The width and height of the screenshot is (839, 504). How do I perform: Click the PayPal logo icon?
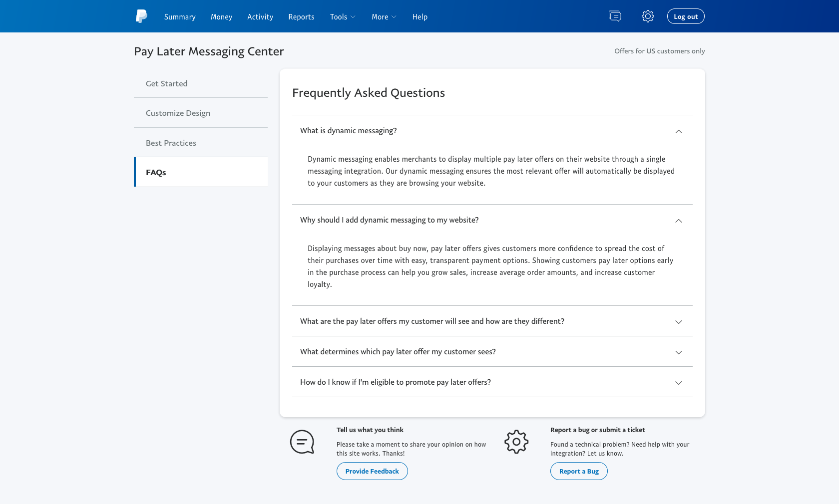coord(141,16)
